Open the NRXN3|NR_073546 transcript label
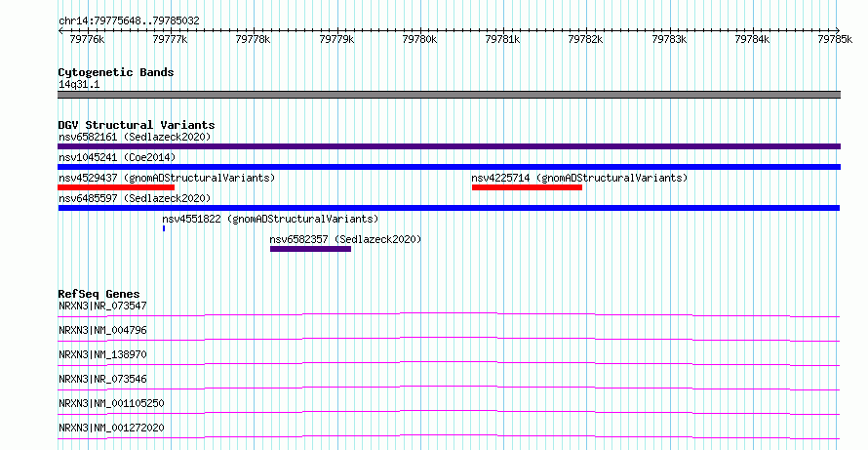Image resolution: width=868 pixels, height=450 pixels. [102, 379]
